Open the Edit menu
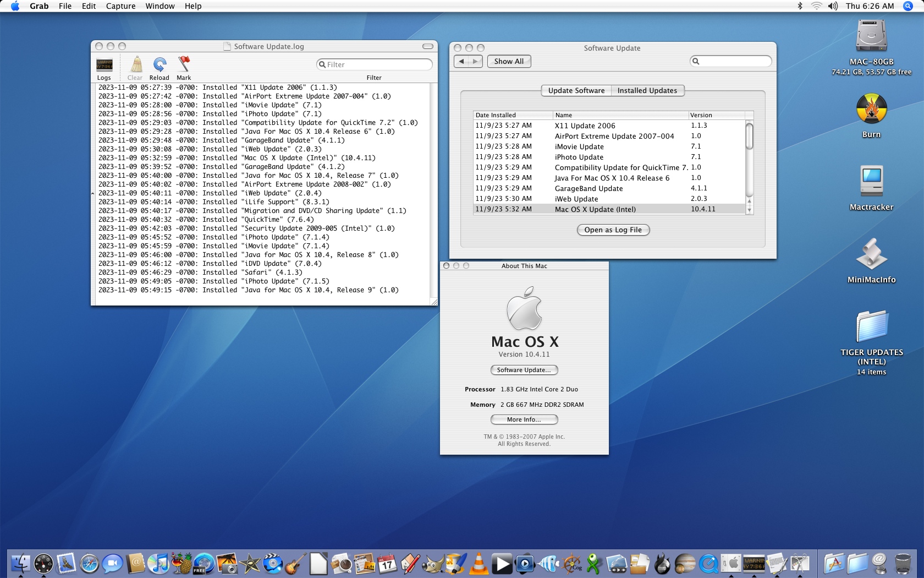Viewport: 924px width, 578px height. 89,6
